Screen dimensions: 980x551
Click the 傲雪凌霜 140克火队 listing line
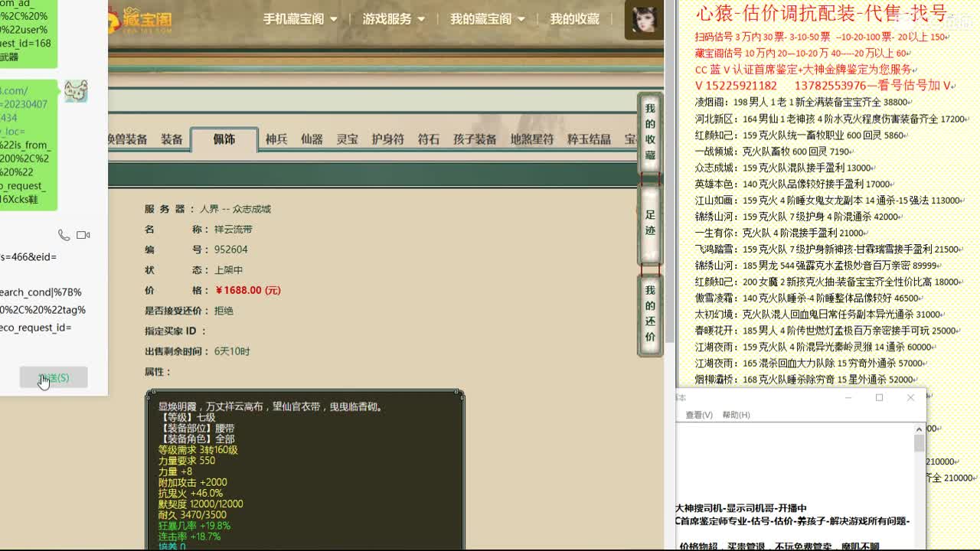(810, 298)
